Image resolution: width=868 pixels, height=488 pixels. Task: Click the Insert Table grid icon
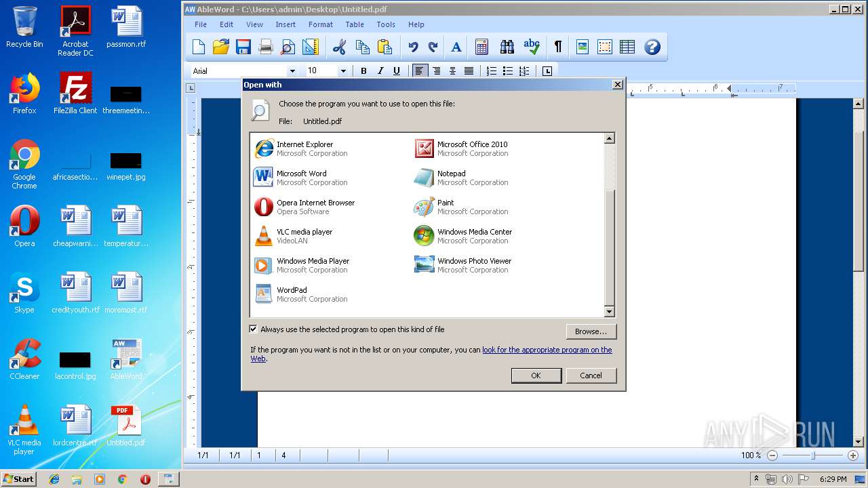tap(627, 47)
